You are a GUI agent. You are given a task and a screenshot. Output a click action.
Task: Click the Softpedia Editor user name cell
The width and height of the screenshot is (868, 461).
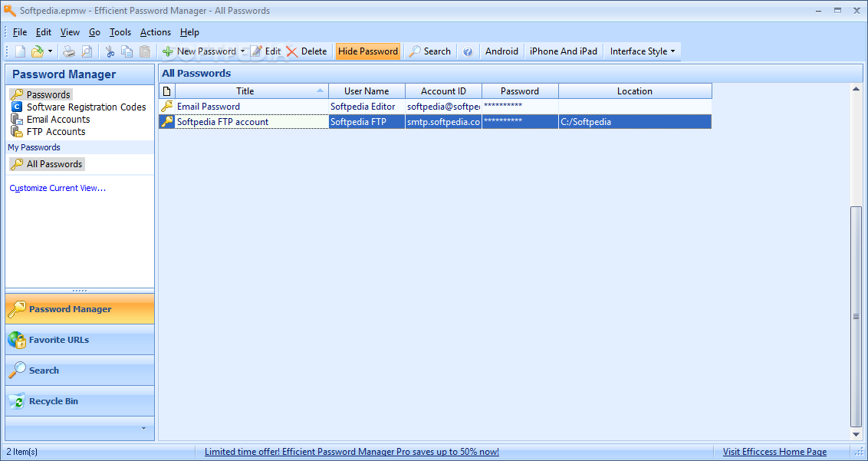pos(367,107)
